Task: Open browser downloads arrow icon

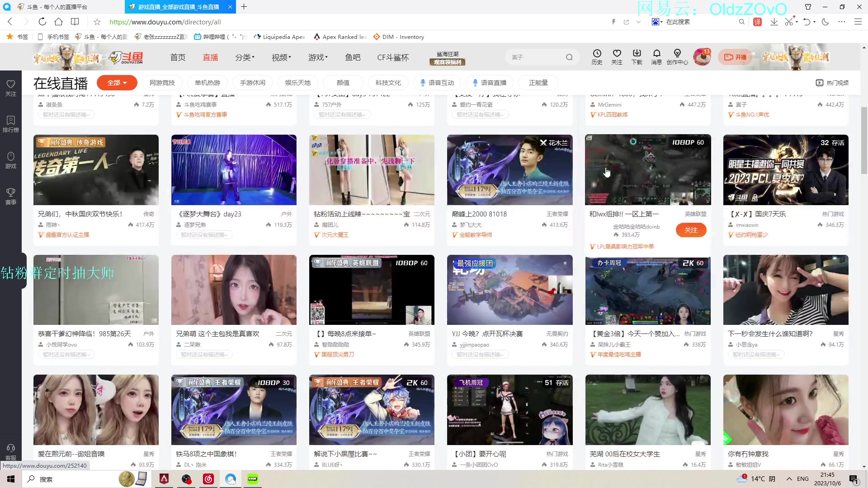Action: (774, 22)
